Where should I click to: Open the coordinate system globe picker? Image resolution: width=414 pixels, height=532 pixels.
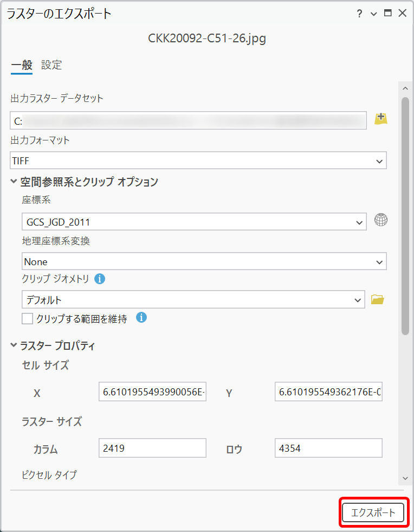381,220
